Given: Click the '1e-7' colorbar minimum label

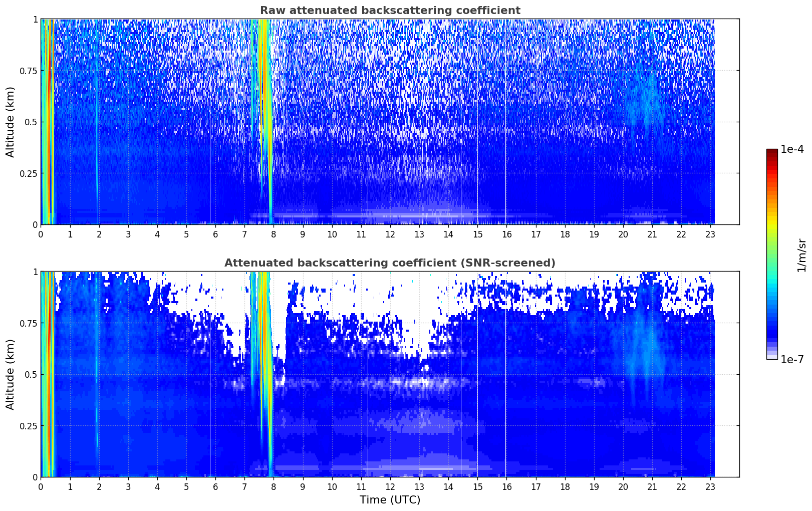Looking at the screenshot, I should pyautogui.click(x=792, y=359).
